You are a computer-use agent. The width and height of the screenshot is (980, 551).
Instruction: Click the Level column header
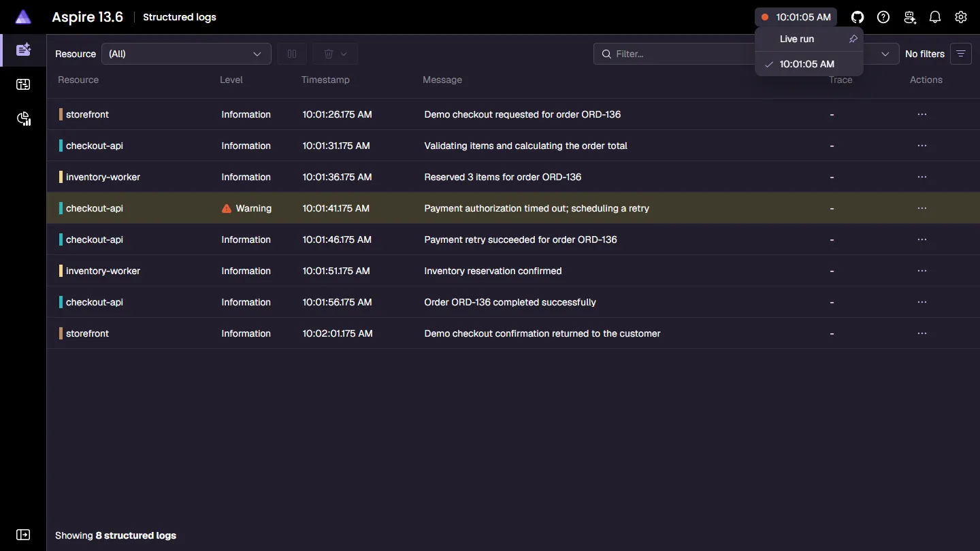coord(231,80)
